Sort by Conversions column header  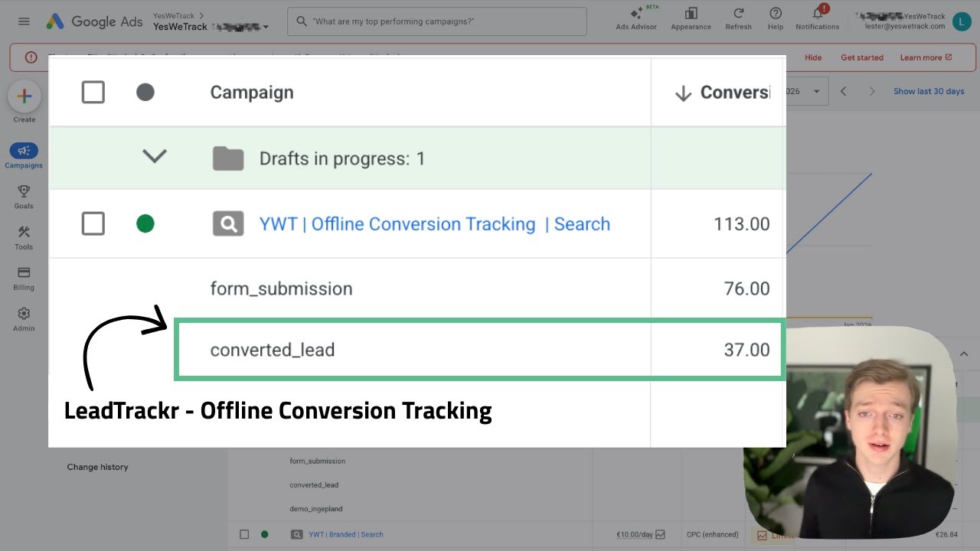[x=722, y=93]
